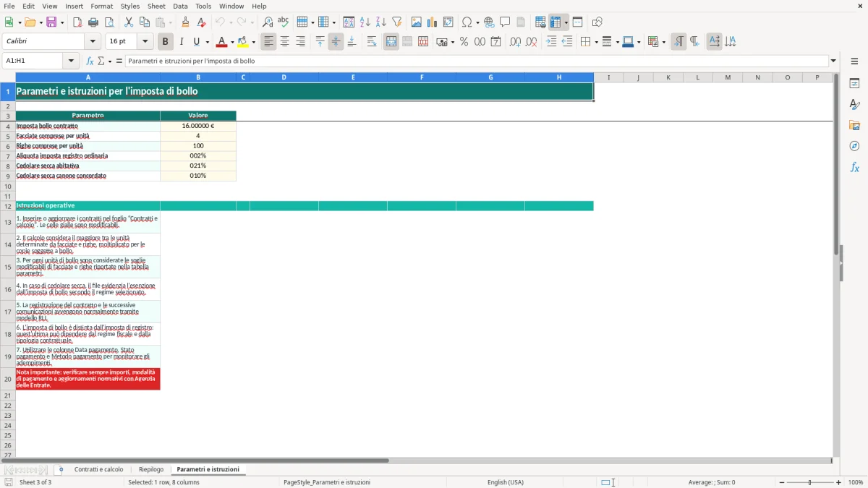Insert hyperlink icon
Screen dimensions: 868x488
coord(489,22)
